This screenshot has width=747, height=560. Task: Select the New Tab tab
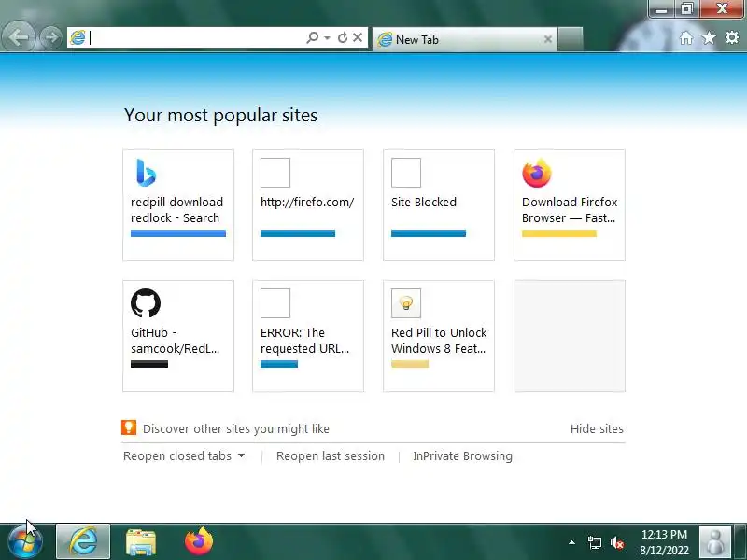[465, 39]
